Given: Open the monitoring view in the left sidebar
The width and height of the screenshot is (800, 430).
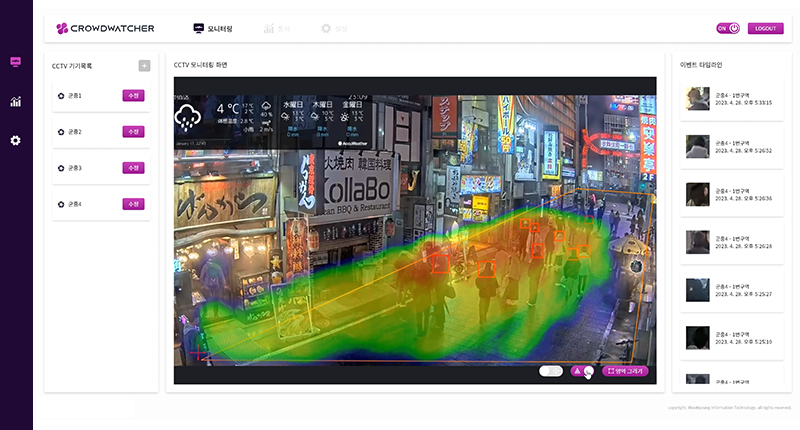Looking at the screenshot, I should tap(16, 62).
